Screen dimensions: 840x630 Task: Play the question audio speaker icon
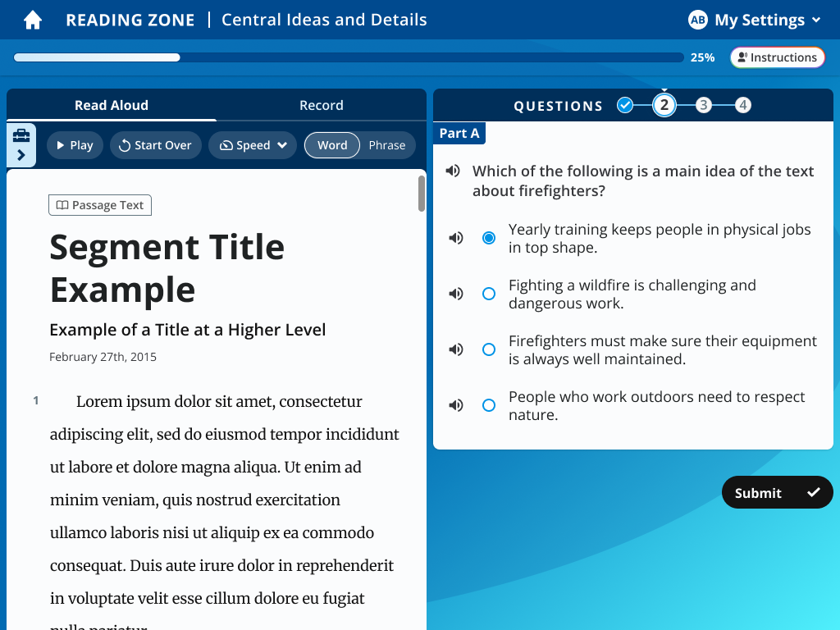tap(453, 171)
